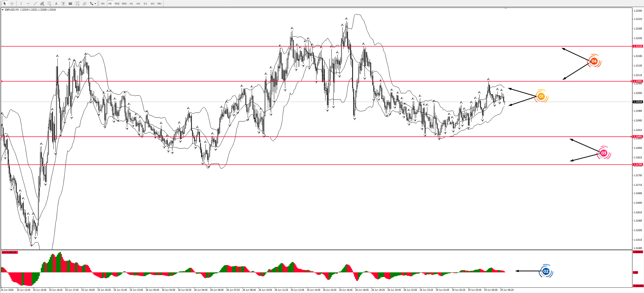The image size is (644, 293).
Task: Click the 29 Jun 06:25 time label
Action: 507,290
